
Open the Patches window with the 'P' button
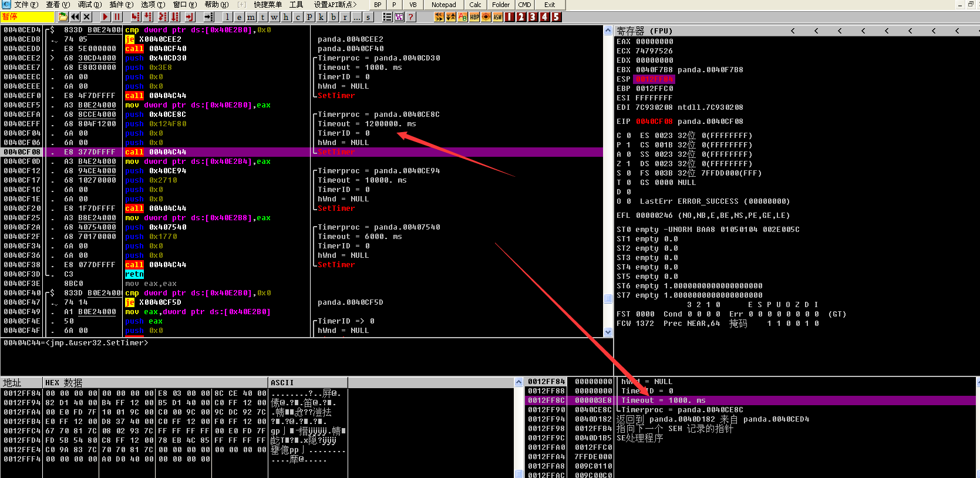[x=309, y=16]
